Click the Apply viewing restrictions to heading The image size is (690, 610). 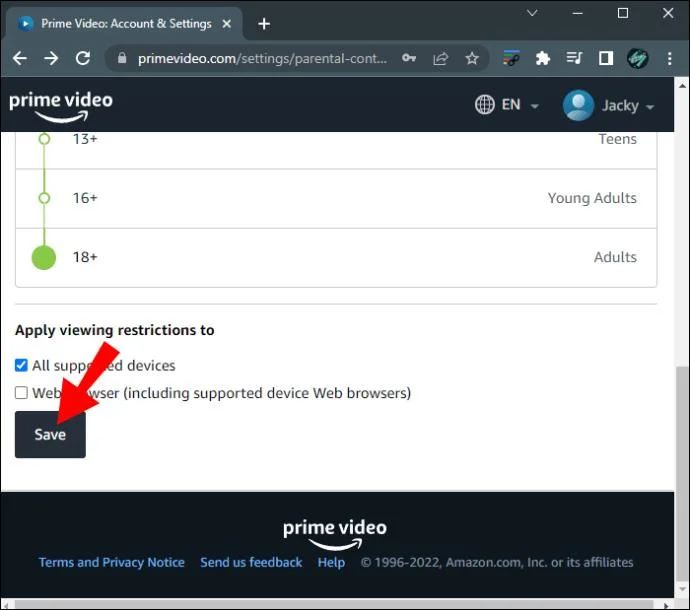114,330
